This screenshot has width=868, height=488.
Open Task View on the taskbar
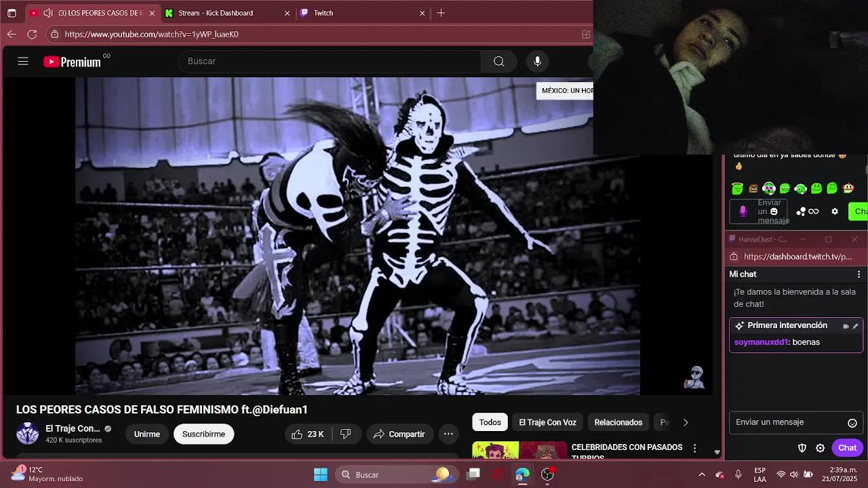pos(473,474)
